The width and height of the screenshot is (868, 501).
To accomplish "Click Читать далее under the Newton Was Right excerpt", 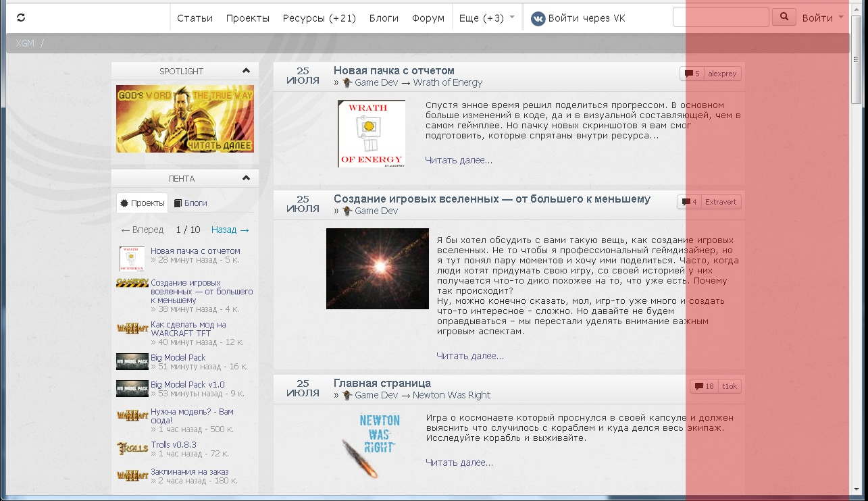I will [x=459, y=463].
